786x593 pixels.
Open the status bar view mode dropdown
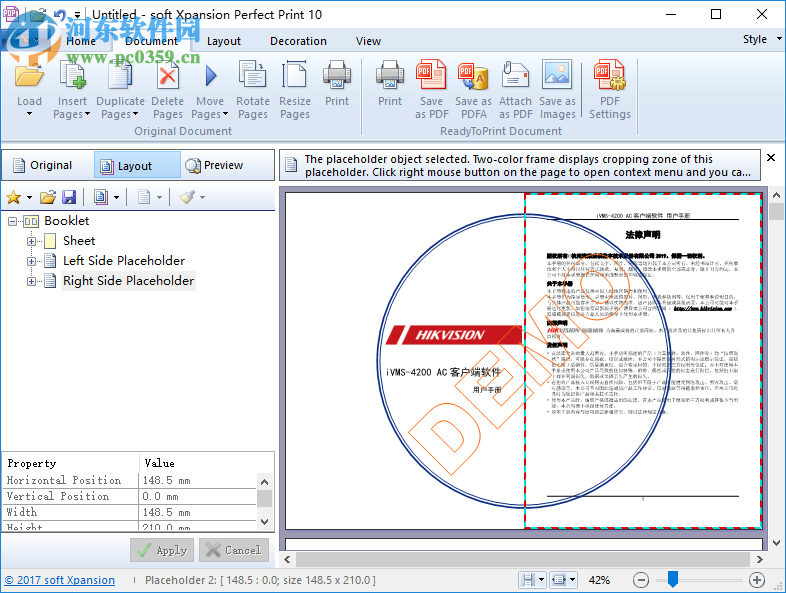572,580
